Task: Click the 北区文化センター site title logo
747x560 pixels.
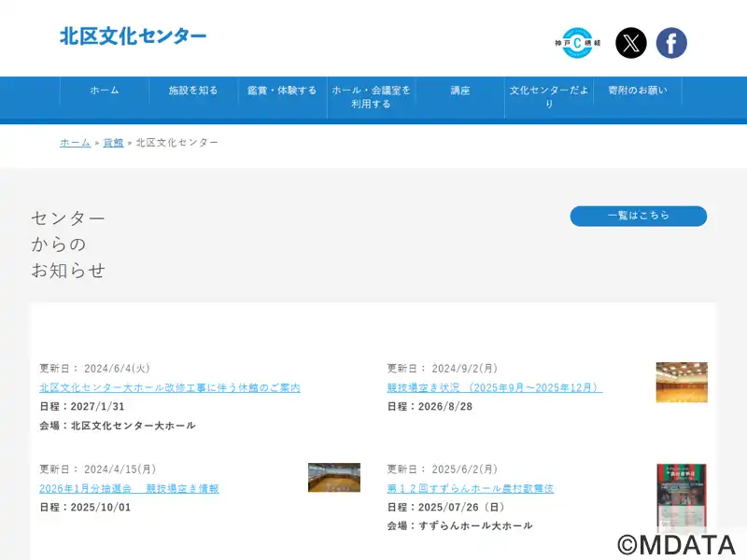Action: coord(134,36)
